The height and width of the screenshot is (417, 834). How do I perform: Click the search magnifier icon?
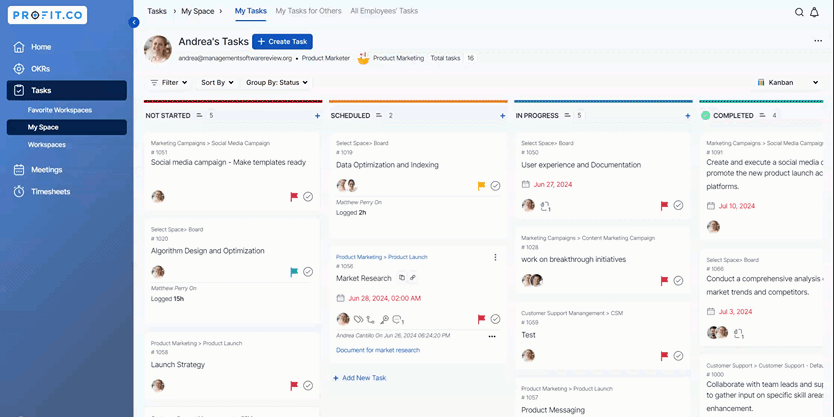tap(799, 12)
